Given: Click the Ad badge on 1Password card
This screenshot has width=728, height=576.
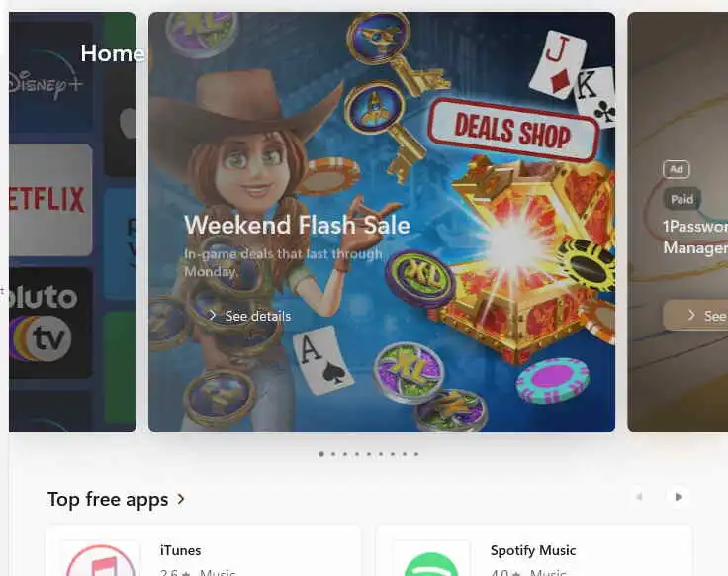Looking at the screenshot, I should (677, 169).
